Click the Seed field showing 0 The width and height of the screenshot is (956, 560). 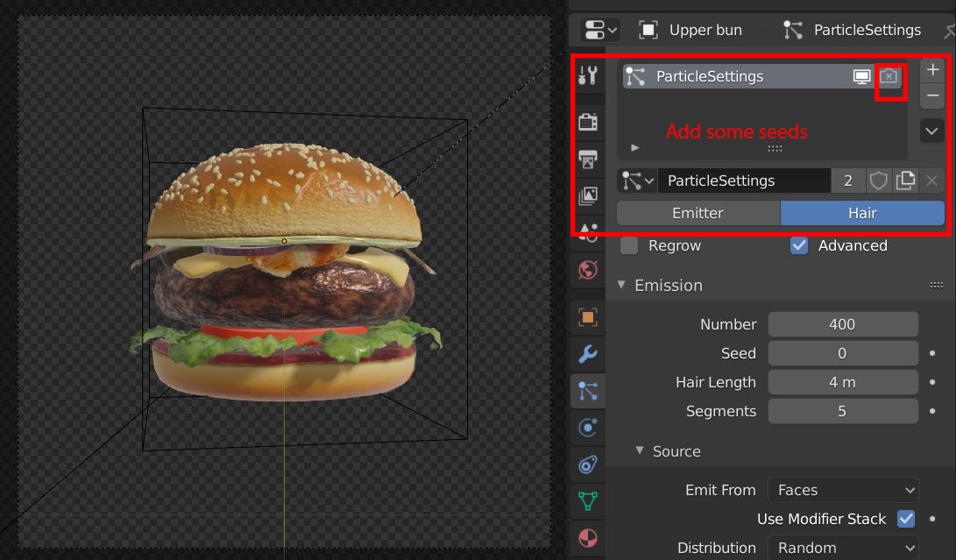843,353
